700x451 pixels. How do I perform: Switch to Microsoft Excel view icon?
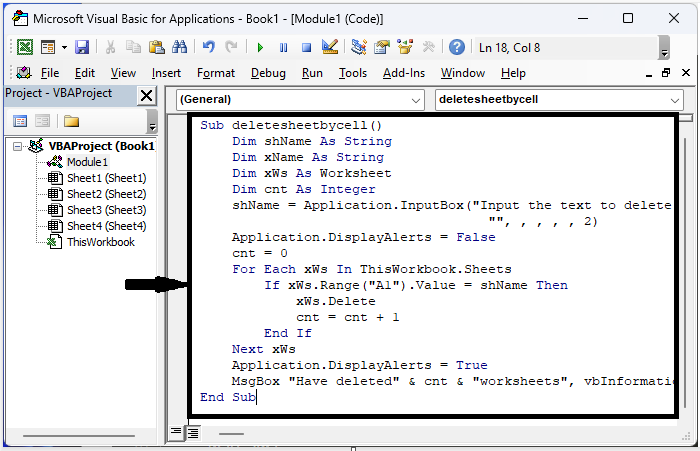(25, 47)
